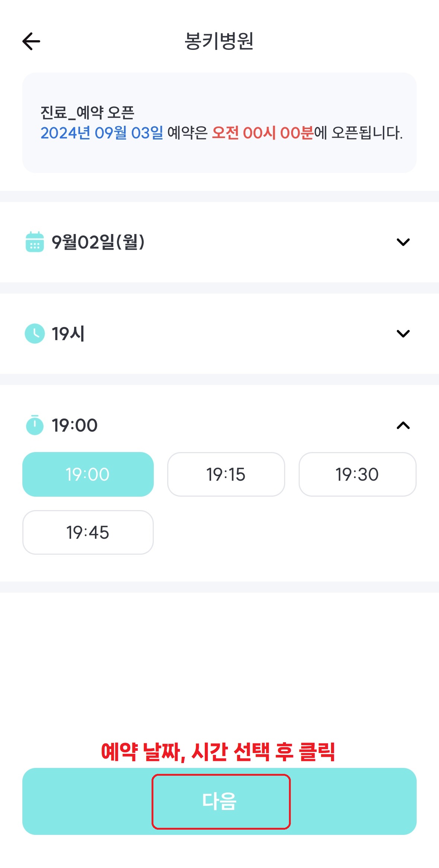Screen dimensions: 439x868
Task: Click the calendar icon beside the date
Action: point(35,242)
